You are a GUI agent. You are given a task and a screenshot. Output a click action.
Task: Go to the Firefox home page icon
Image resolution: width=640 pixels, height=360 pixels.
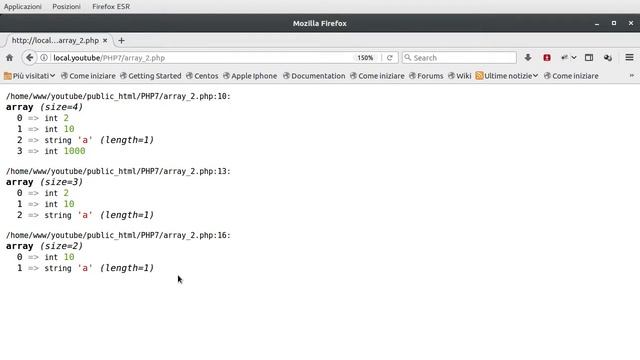click(9, 58)
